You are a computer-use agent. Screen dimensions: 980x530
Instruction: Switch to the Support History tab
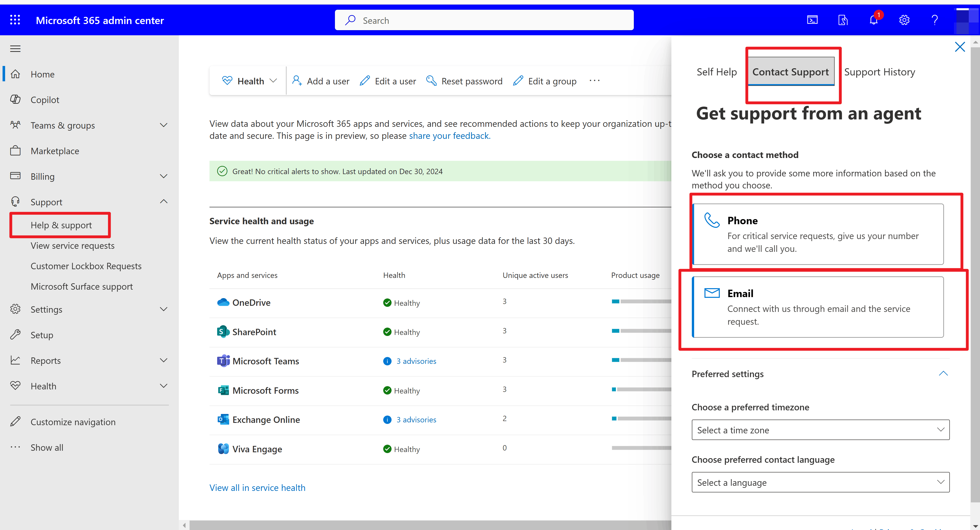point(879,72)
